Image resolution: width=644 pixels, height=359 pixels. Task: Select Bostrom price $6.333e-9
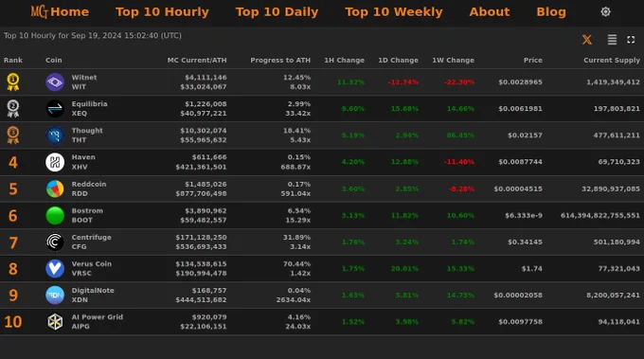click(524, 215)
